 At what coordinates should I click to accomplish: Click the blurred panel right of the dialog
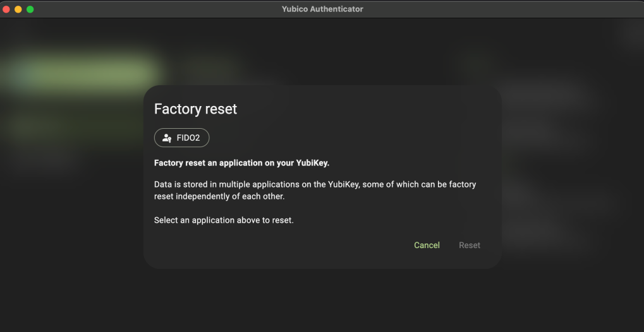556,158
